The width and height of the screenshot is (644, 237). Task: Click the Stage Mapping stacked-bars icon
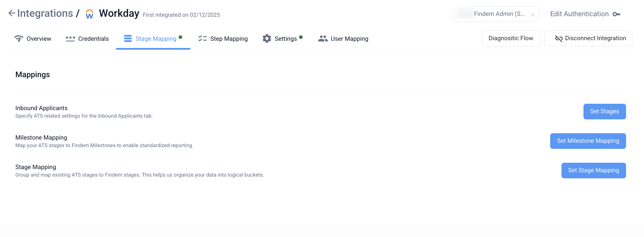pos(128,38)
